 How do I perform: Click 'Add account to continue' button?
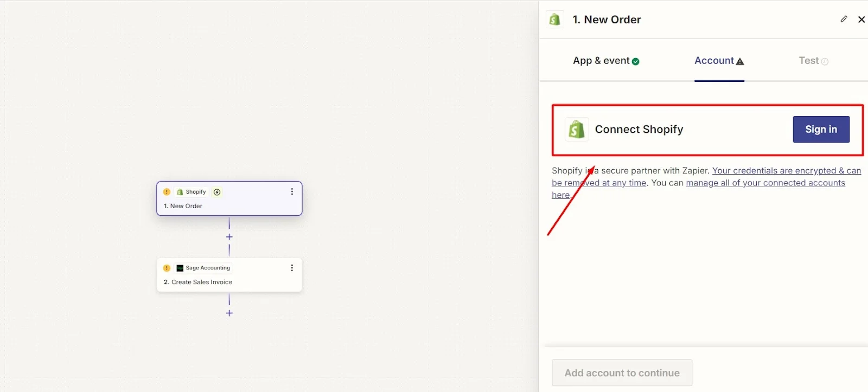(622, 373)
